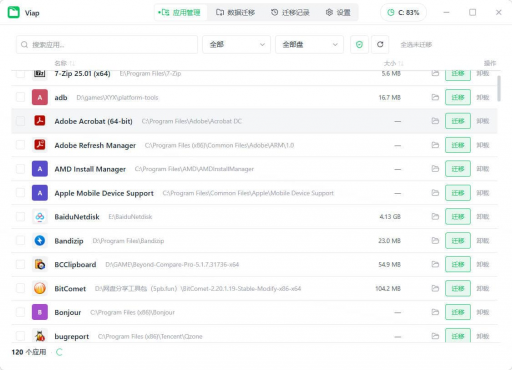This screenshot has height=370, width=512.
Task: Click the 4.13 GB size value
Action: click(x=390, y=217)
